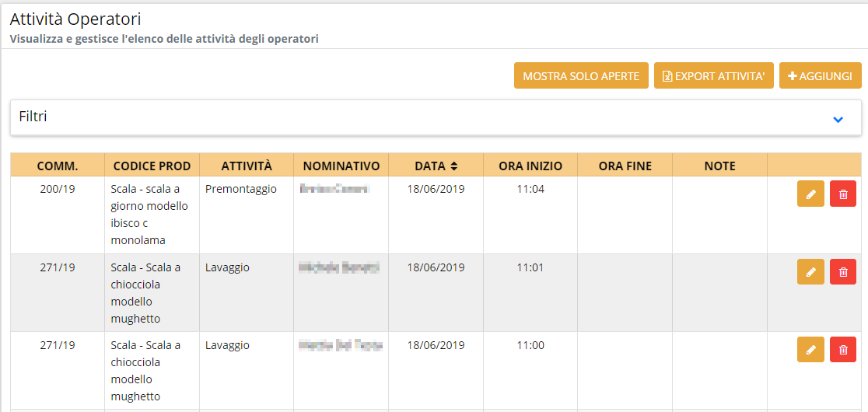Viewport: 868px width, 412px height.
Task: Delete the Lavaggio row started at 11:00
Action: pos(843,349)
